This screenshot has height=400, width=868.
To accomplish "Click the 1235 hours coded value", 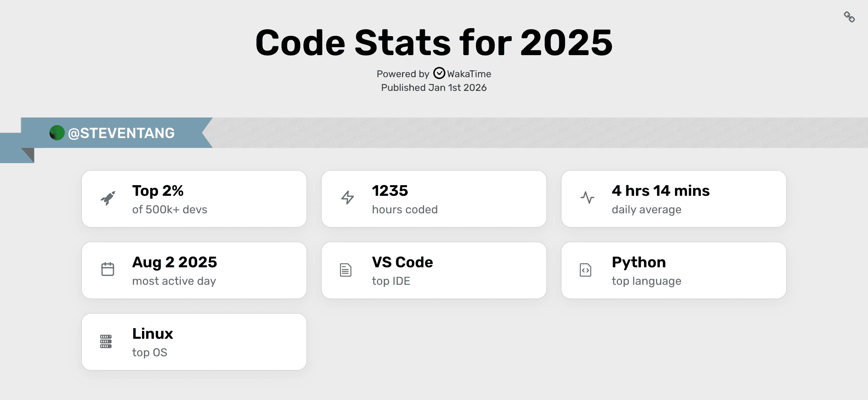I will [x=390, y=191].
